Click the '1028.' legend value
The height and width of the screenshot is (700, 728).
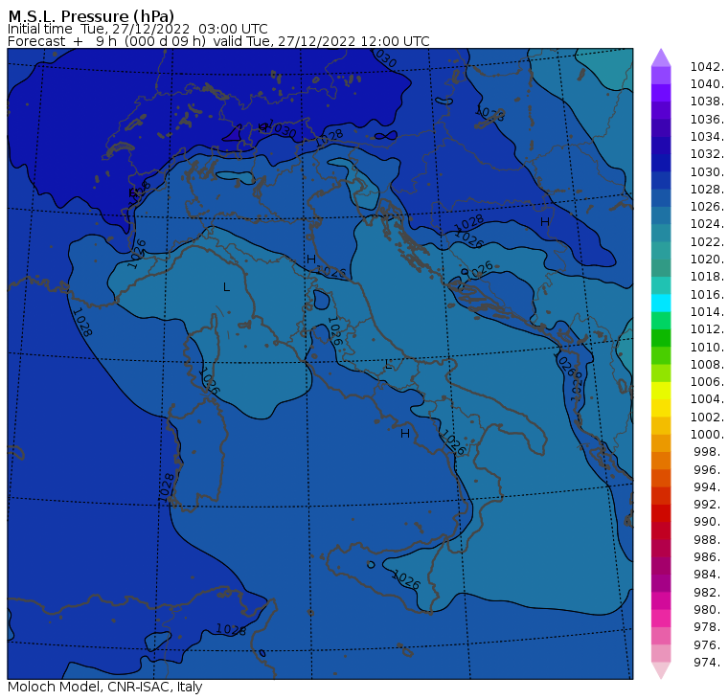click(x=707, y=190)
